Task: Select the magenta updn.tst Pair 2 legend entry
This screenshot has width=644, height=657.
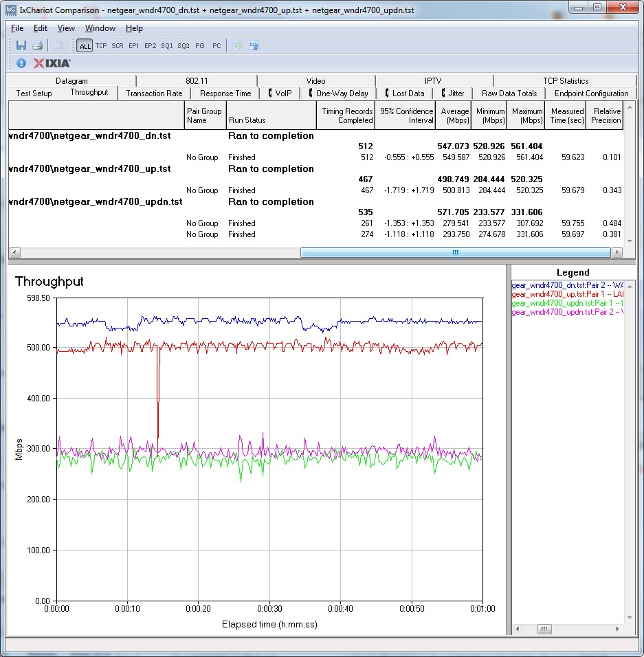Action: coord(568,312)
